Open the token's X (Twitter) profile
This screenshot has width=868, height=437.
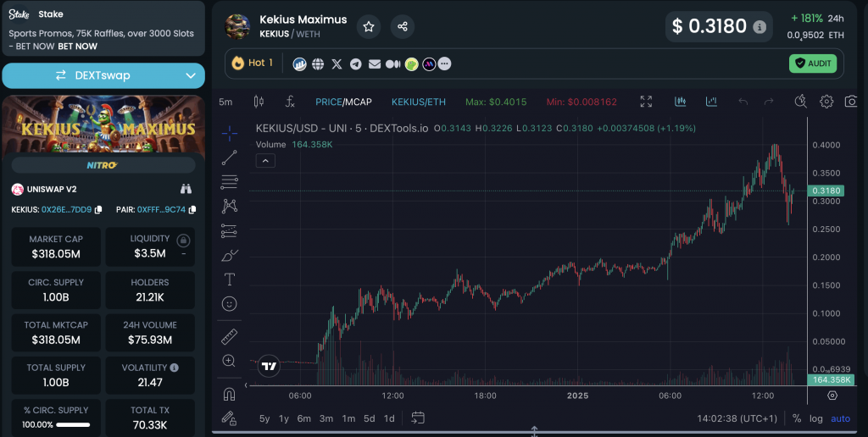click(x=337, y=64)
